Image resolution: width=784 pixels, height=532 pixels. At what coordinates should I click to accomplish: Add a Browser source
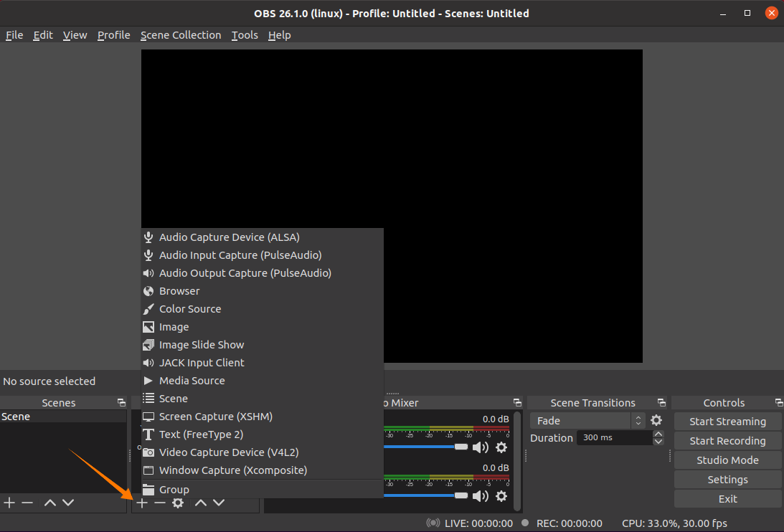[263, 292]
